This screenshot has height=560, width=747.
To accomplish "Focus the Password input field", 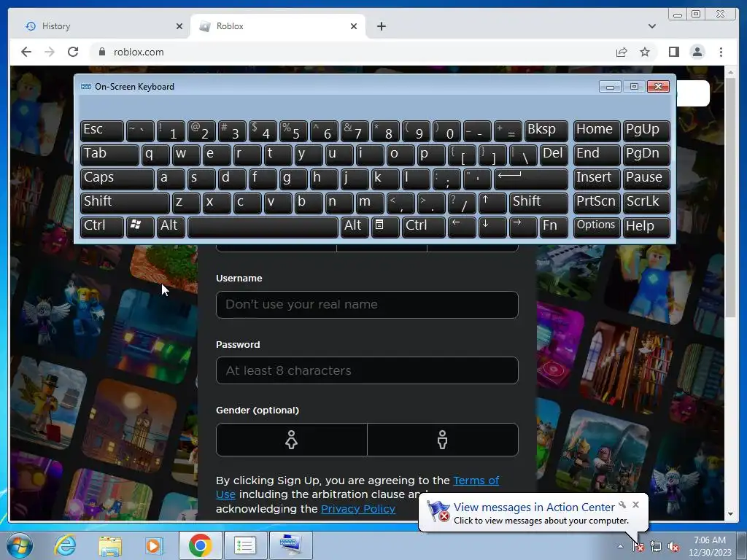I will 367,370.
